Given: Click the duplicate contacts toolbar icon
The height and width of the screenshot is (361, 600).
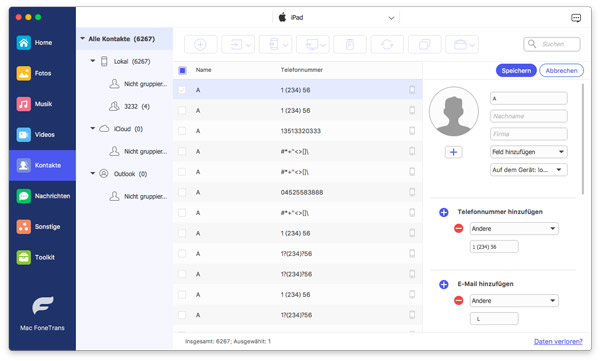Looking at the screenshot, I should point(424,44).
